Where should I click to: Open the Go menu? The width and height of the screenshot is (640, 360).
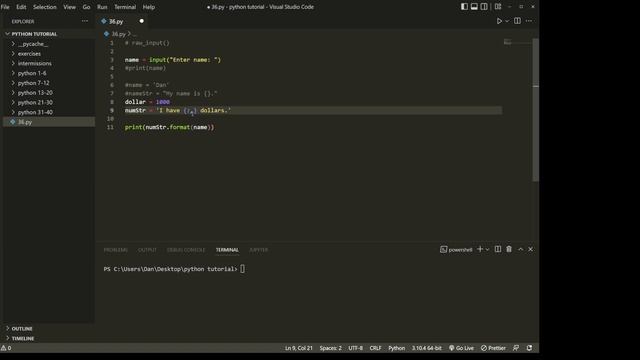click(86, 7)
